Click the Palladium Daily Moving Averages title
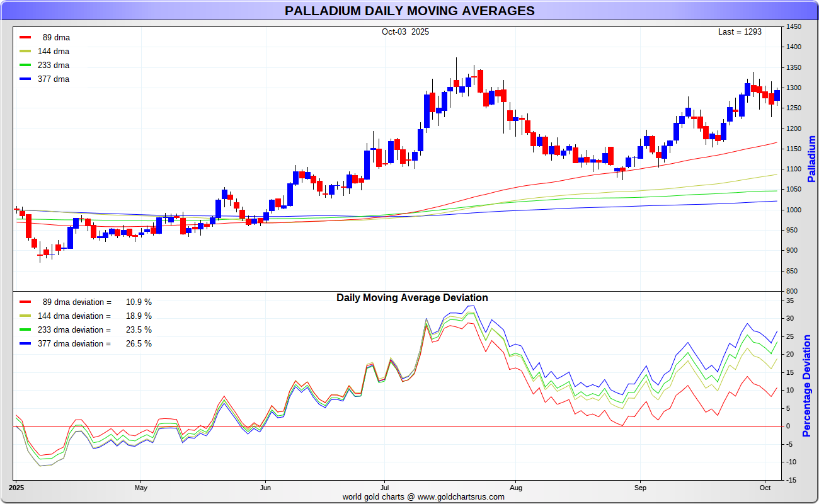Viewport: 819px width, 504px height. pos(409,11)
